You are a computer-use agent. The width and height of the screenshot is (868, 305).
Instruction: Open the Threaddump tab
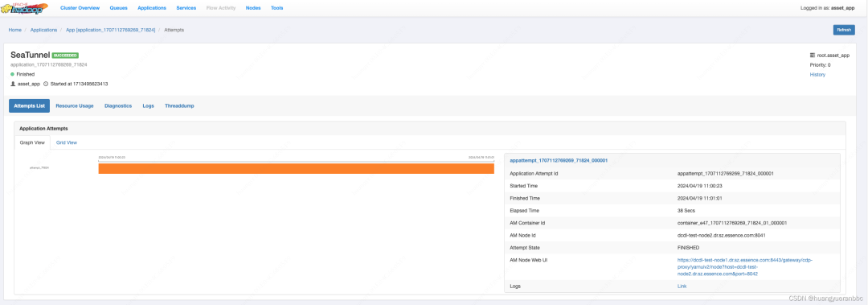point(179,105)
